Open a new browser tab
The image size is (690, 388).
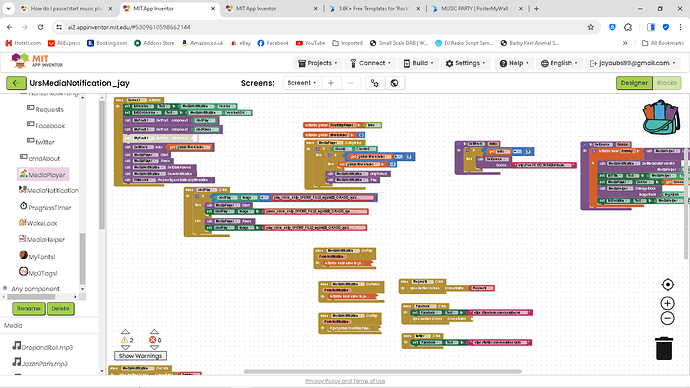536,8
